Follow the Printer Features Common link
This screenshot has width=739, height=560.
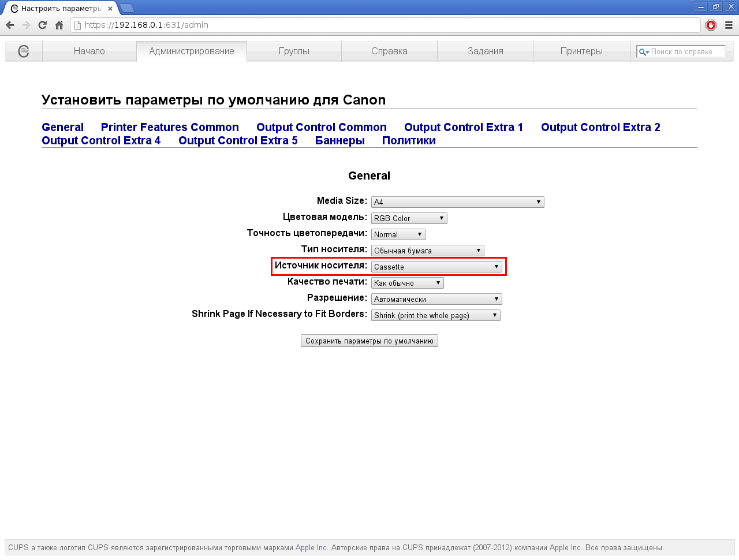point(170,128)
